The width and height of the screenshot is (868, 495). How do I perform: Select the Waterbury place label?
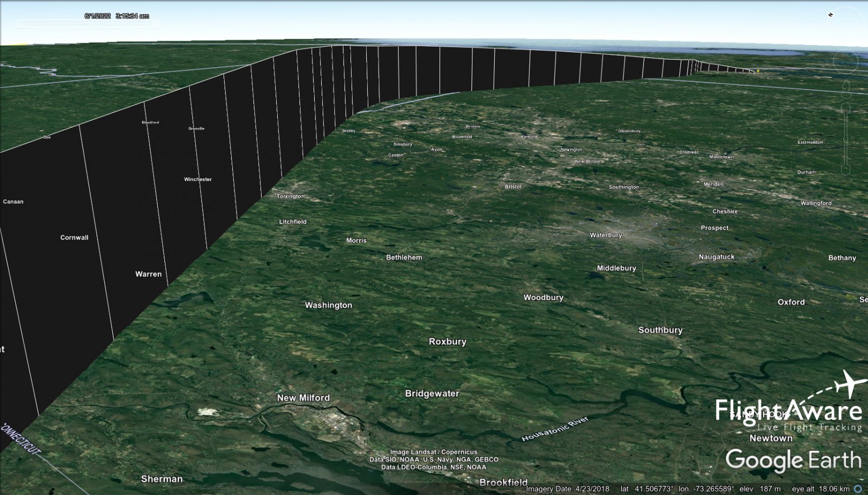[605, 235]
